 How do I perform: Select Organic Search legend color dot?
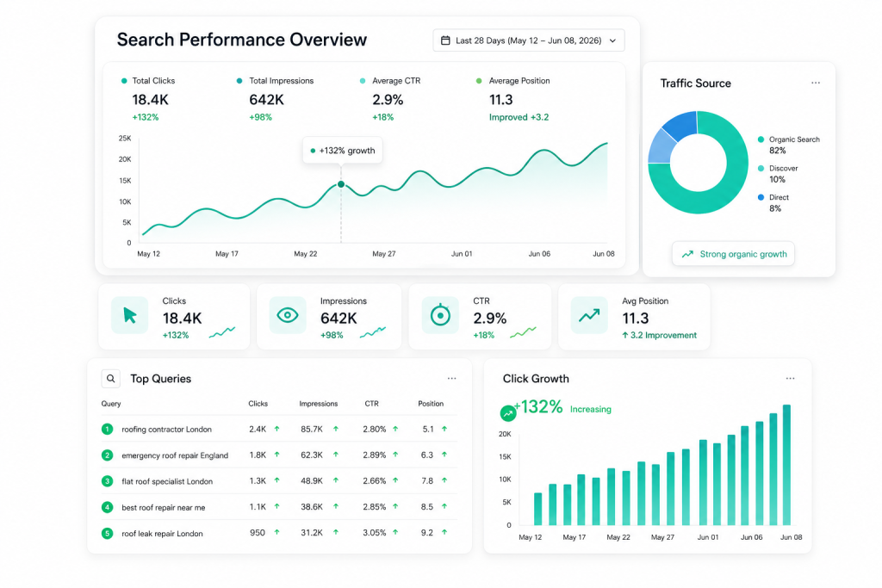(x=761, y=139)
